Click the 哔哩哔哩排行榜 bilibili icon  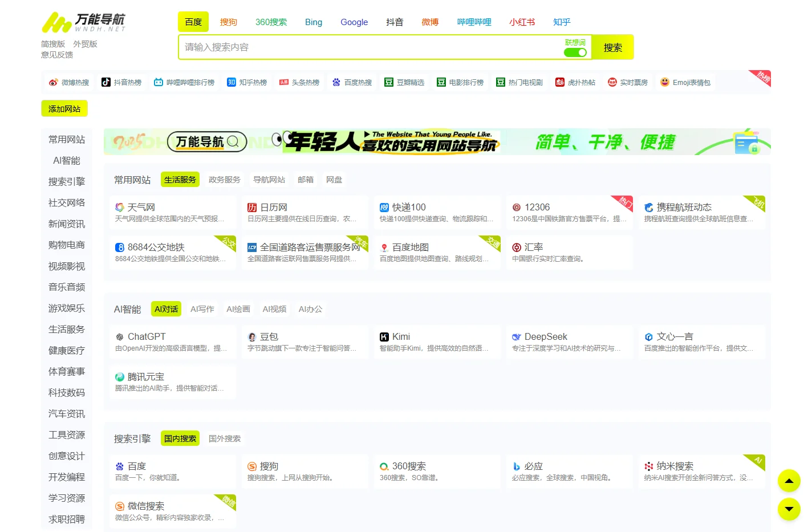[x=159, y=82]
